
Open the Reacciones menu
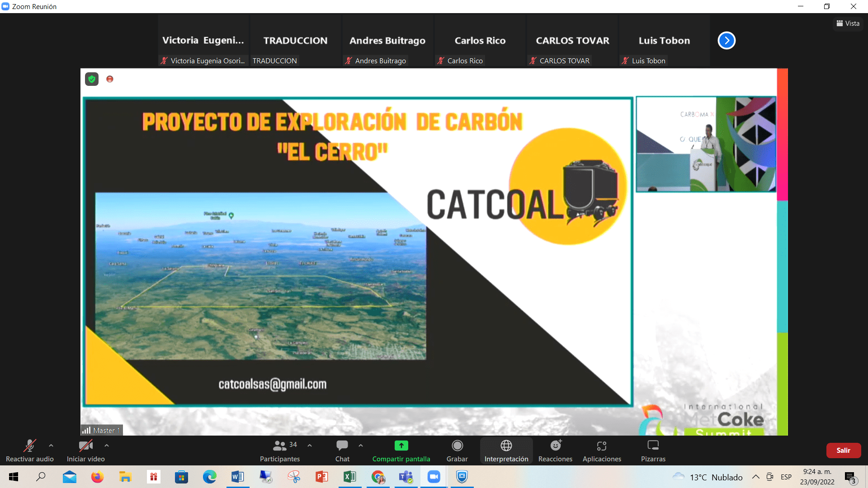[555, 450]
